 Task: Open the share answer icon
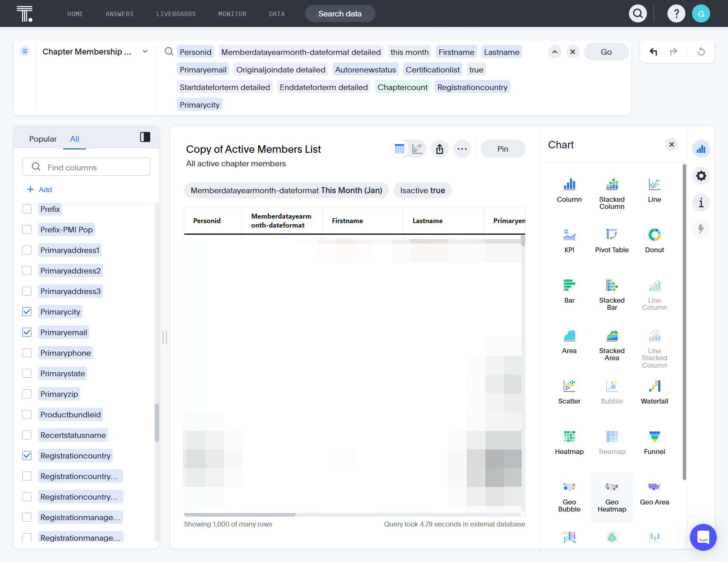pyautogui.click(x=439, y=149)
